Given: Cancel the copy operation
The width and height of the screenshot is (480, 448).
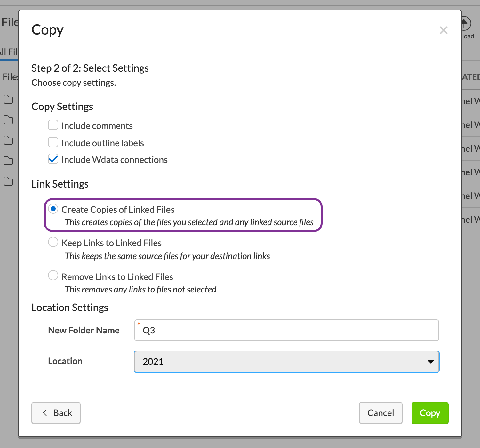Looking at the screenshot, I should pyautogui.click(x=380, y=413).
